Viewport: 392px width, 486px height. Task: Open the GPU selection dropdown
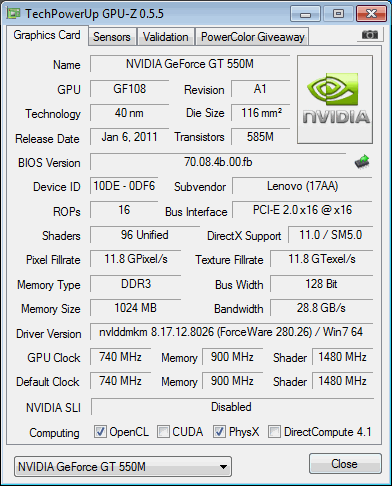123,467
